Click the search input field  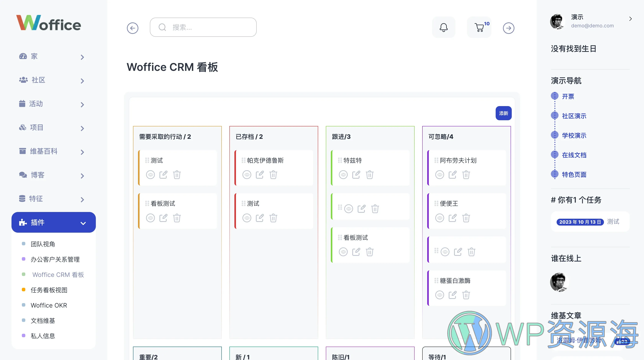(x=203, y=27)
